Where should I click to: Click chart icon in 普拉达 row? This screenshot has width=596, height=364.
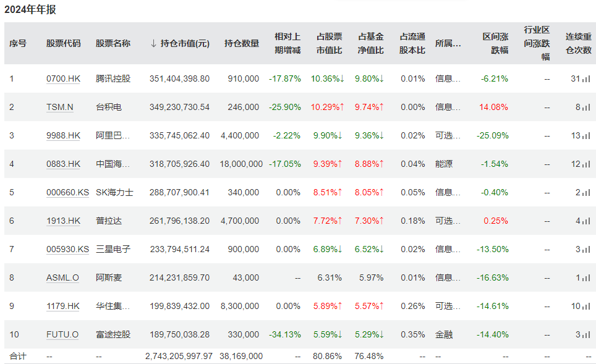click(x=587, y=221)
